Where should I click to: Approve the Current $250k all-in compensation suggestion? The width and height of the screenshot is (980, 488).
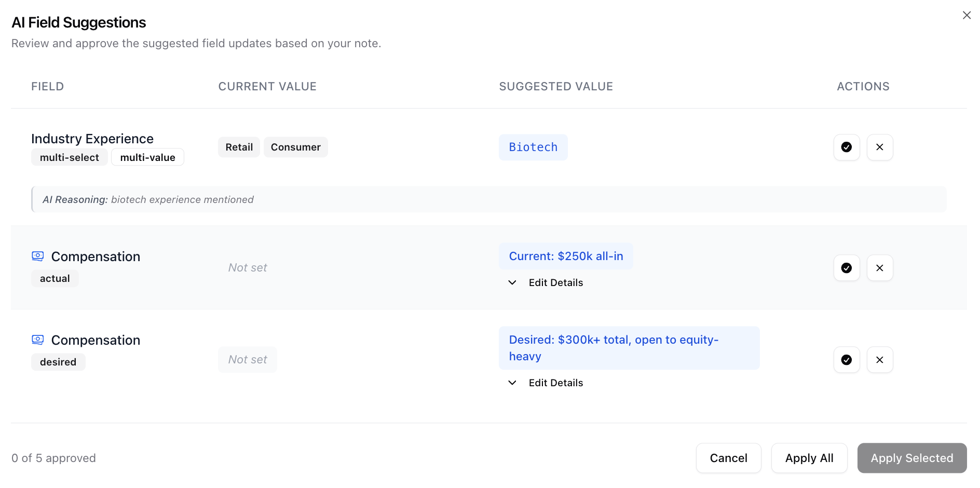[x=847, y=268]
